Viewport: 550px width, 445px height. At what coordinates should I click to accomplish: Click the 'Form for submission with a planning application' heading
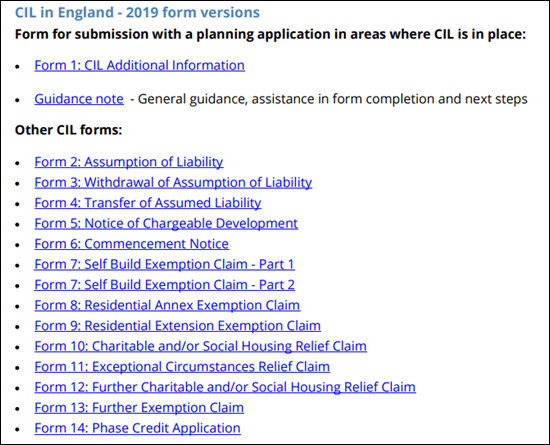point(270,34)
